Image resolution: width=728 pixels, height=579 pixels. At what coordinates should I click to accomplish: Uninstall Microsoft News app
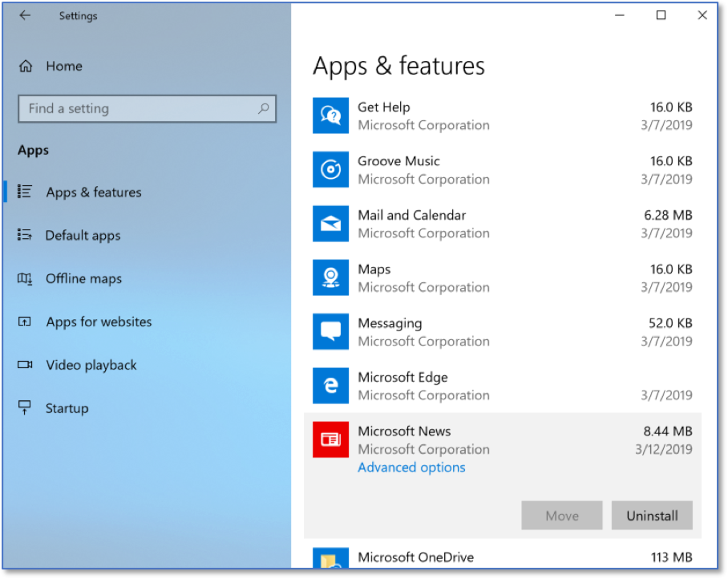652,516
